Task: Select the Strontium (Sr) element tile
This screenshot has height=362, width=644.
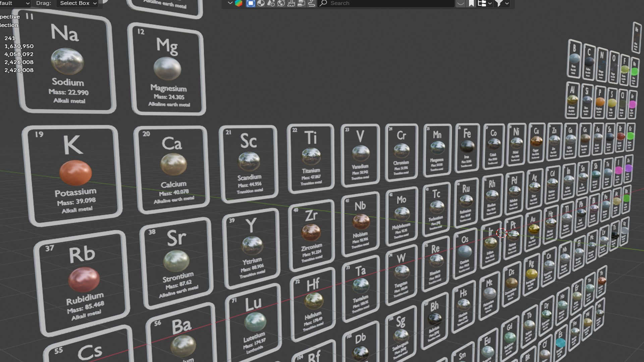Action: click(x=177, y=263)
